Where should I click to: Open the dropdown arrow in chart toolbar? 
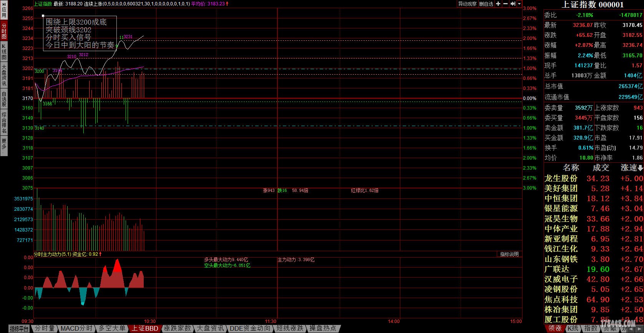pos(520,4)
